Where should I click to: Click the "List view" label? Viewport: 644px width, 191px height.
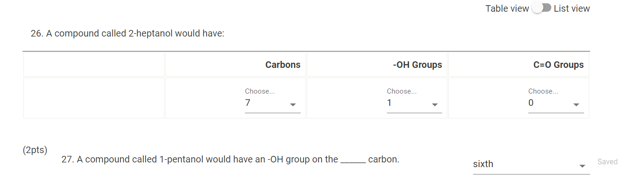pyautogui.click(x=571, y=8)
